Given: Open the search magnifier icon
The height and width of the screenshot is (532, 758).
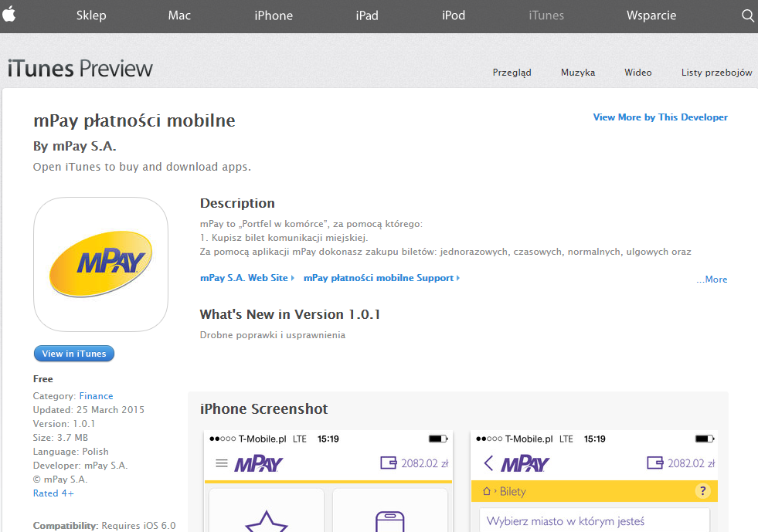Looking at the screenshot, I should point(747,15).
